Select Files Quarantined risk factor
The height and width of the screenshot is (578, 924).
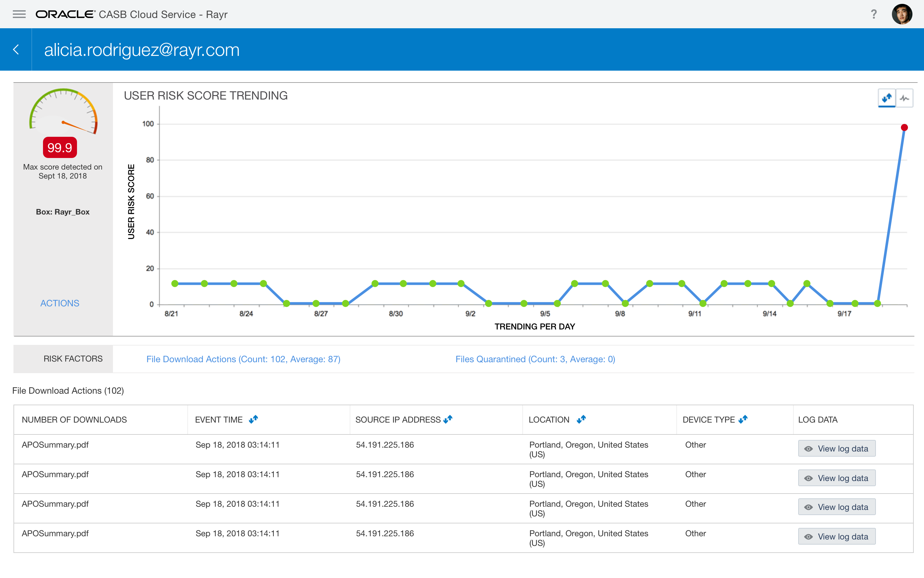coord(535,359)
